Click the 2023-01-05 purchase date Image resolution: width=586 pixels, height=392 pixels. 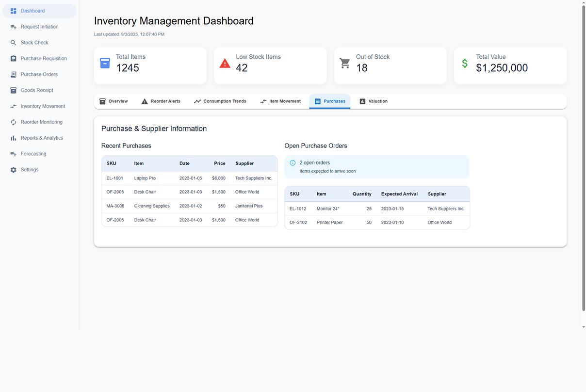tap(191, 179)
